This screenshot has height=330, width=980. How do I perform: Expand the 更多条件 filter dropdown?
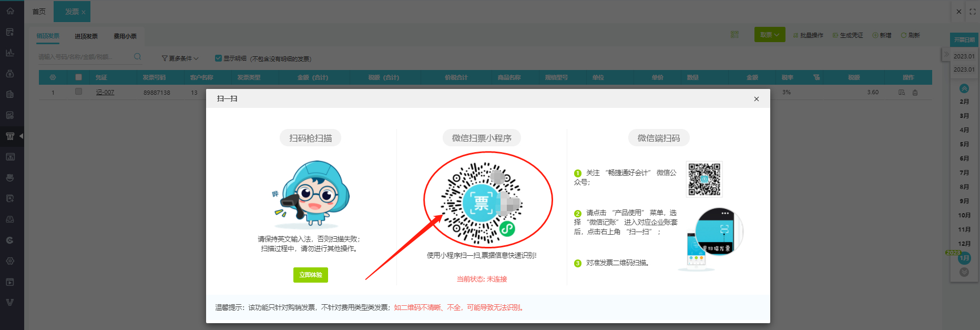pos(180,58)
